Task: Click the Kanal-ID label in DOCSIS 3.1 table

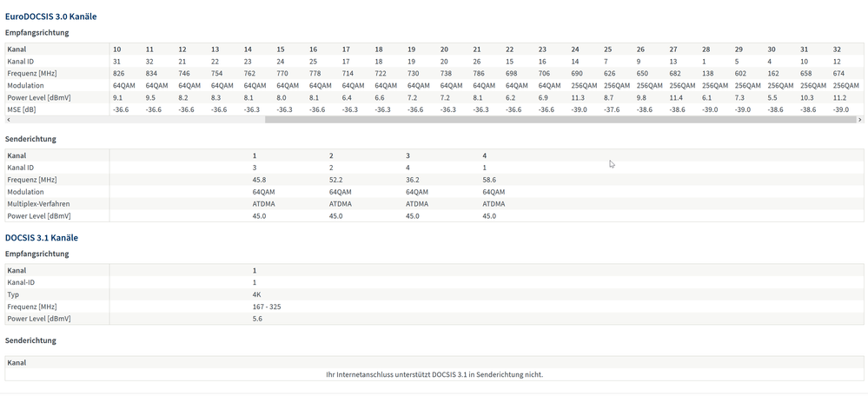Action: [x=21, y=282]
